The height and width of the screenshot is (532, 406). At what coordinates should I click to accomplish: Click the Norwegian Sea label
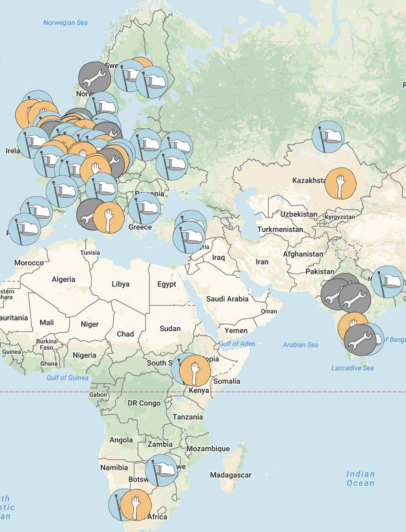[65, 23]
